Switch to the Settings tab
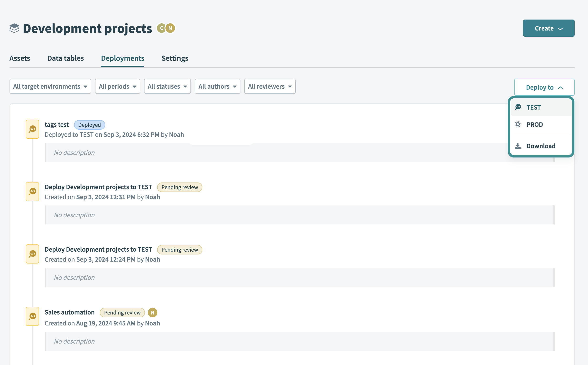The width and height of the screenshot is (588, 365). tap(175, 58)
